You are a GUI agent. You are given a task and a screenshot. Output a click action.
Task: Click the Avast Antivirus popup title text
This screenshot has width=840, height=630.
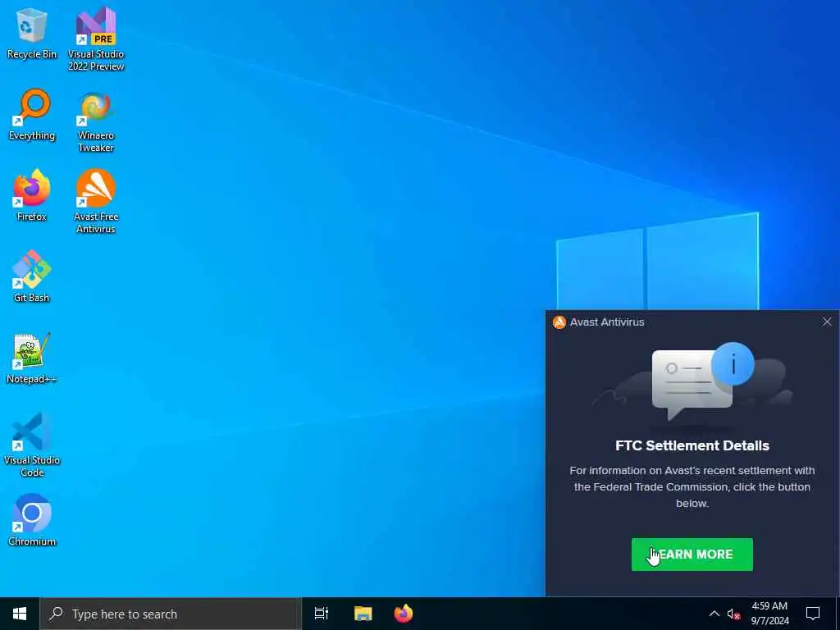pyautogui.click(x=607, y=322)
